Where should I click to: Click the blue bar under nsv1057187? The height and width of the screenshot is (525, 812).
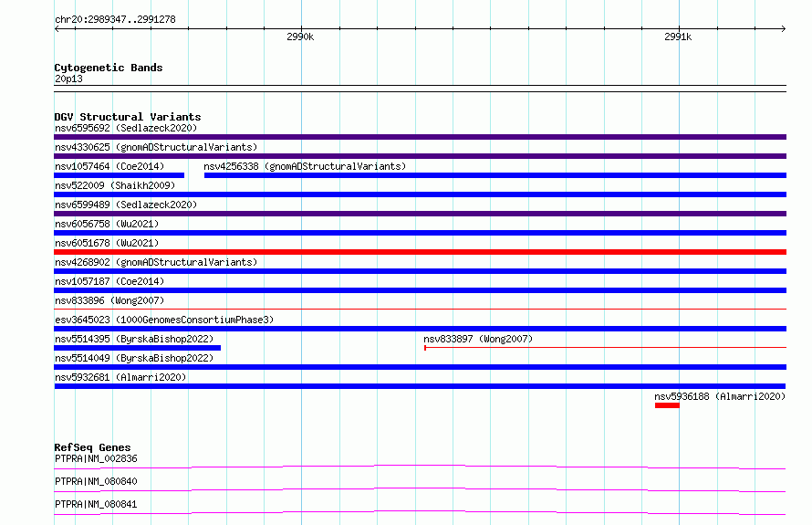420,290
